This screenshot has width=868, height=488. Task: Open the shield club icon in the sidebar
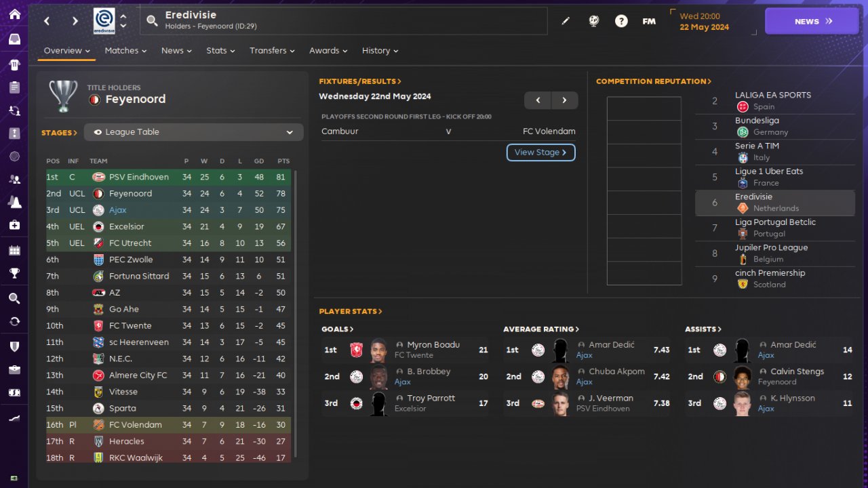(14, 346)
